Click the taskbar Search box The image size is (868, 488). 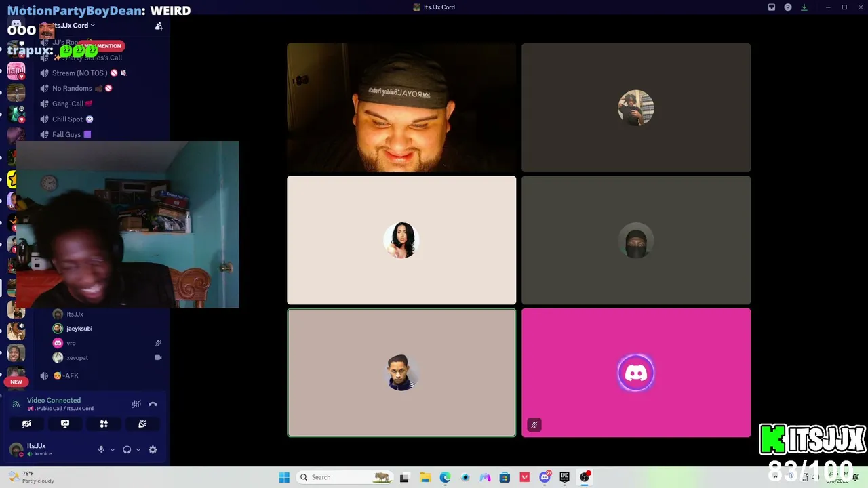pos(346,477)
